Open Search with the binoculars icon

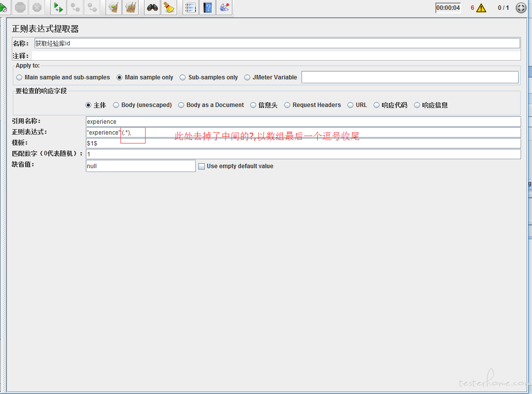pyautogui.click(x=152, y=7)
